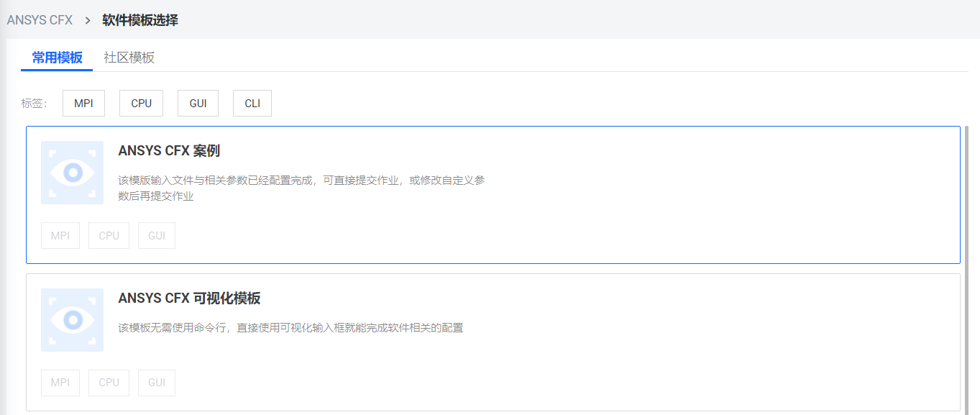Open the ANSYS CFX 可视化模板 title
Viewport: 980px width, 415px height.
tap(189, 298)
